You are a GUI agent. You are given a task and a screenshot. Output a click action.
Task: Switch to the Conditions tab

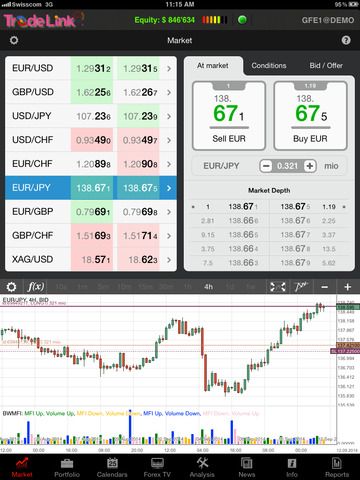(269, 65)
